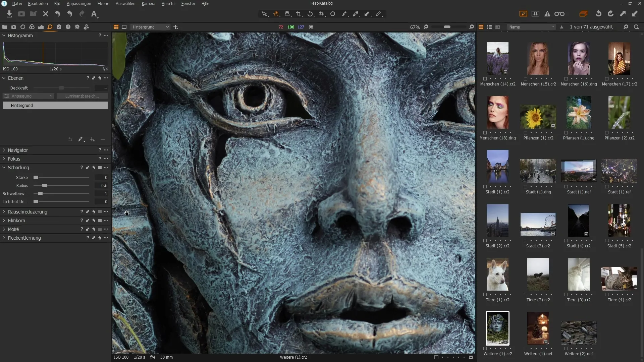This screenshot has width=644, height=362.
Task: Open the Name sort dropdown in browser
Action: [x=532, y=27]
